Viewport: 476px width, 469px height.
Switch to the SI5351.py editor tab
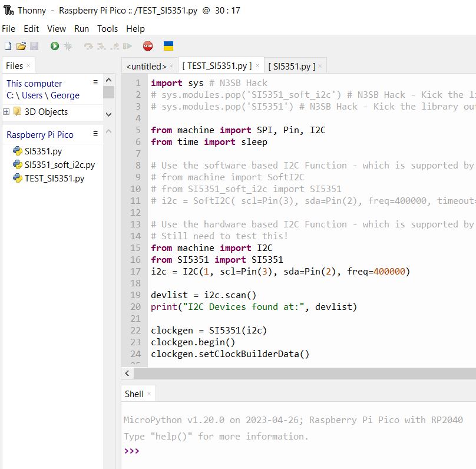(291, 66)
